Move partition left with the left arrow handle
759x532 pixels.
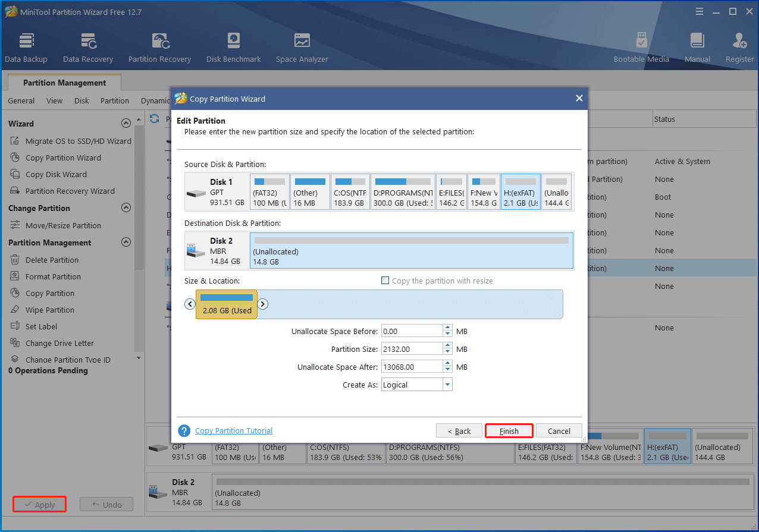pos(190,304)
